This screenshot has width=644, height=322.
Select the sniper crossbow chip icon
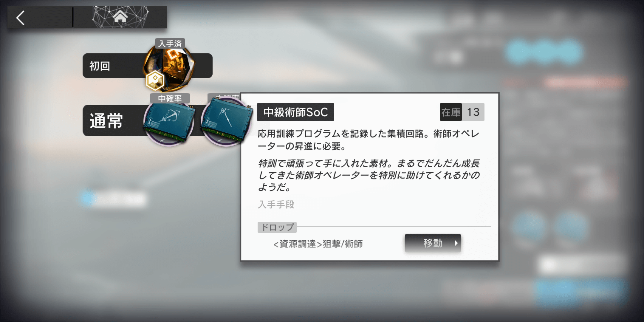pos(169,123)
